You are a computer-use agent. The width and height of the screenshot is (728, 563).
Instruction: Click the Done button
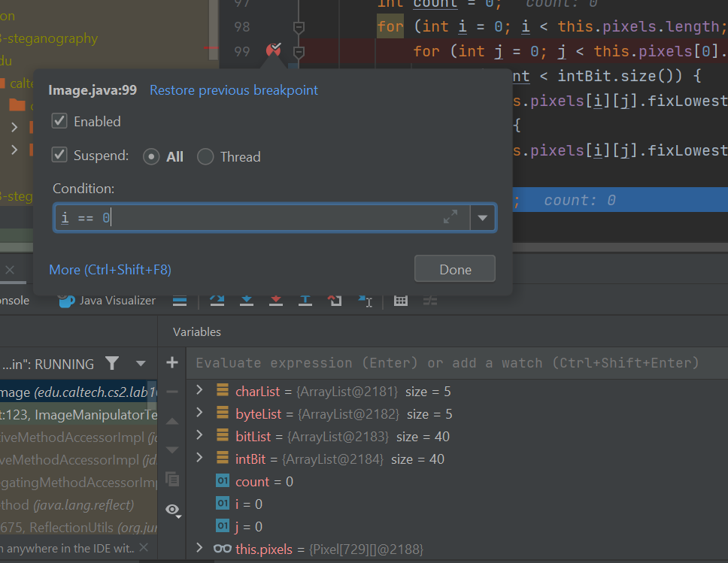click(x=455, y=269)
